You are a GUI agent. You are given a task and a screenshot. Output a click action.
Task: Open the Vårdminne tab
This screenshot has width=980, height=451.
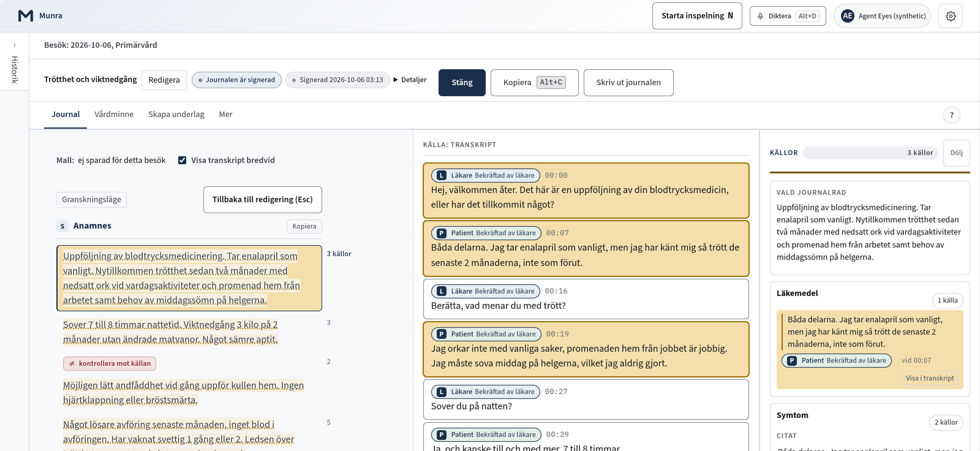[114, 115]
